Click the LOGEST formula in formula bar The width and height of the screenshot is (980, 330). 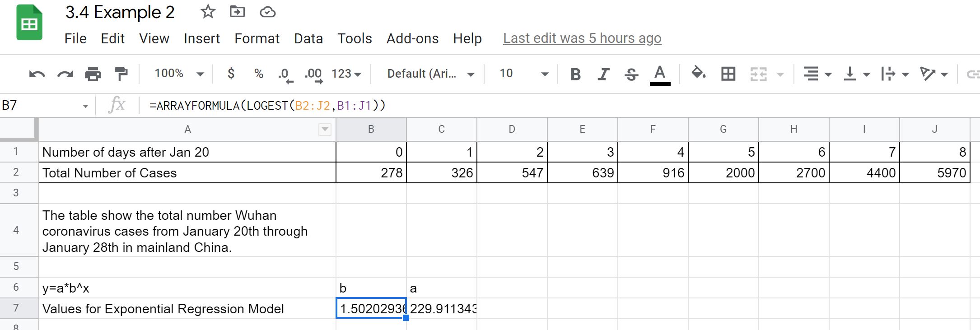point(267,106)
